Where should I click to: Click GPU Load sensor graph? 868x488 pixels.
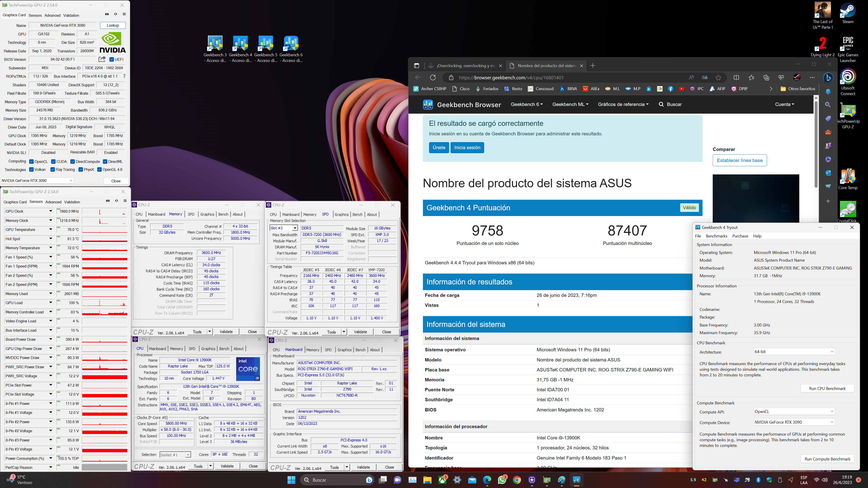104,303
